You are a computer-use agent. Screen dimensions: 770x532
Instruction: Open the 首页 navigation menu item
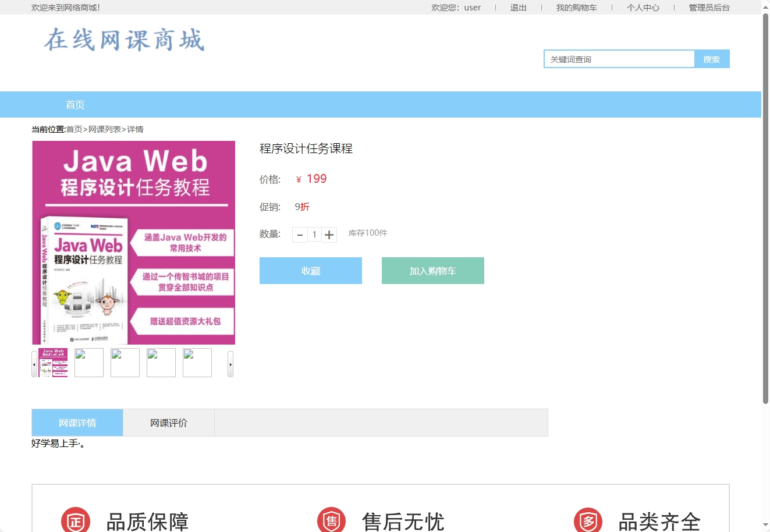pyautogui.click(x=75, y=104)
